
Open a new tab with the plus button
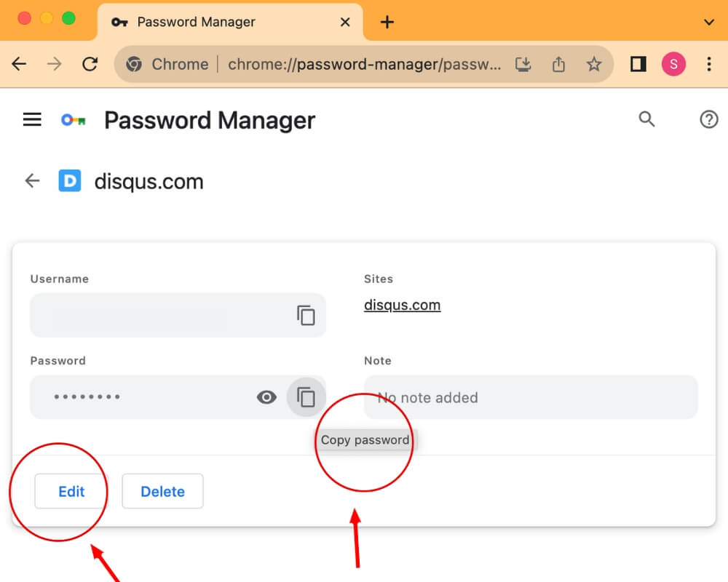tap(387, 22)
